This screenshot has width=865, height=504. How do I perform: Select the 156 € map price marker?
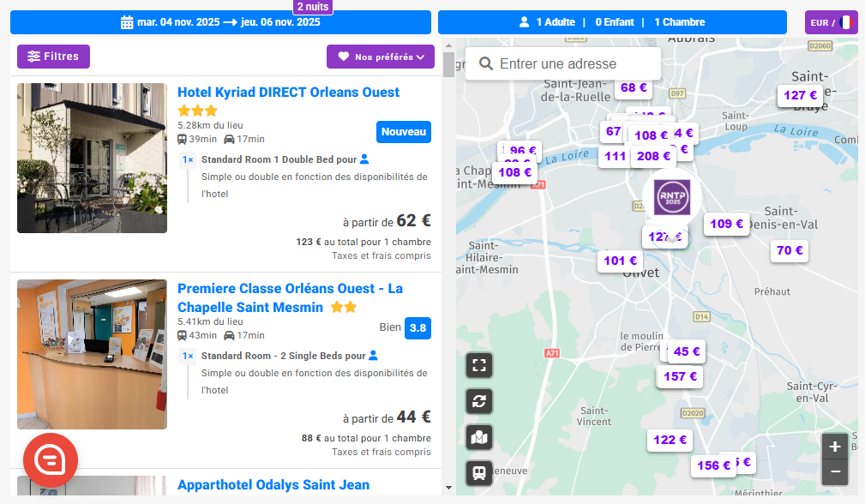(x=713, y=466)
